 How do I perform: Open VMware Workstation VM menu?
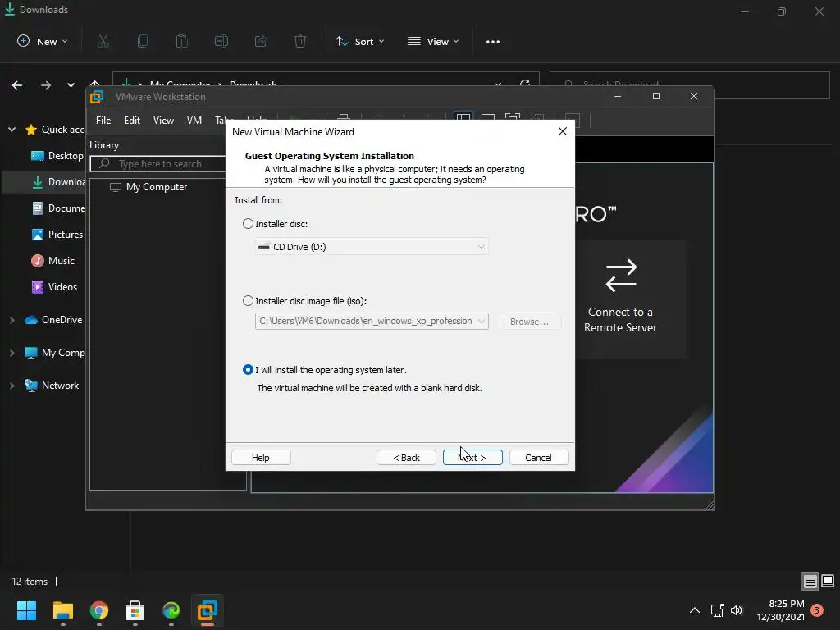(194, 121)
